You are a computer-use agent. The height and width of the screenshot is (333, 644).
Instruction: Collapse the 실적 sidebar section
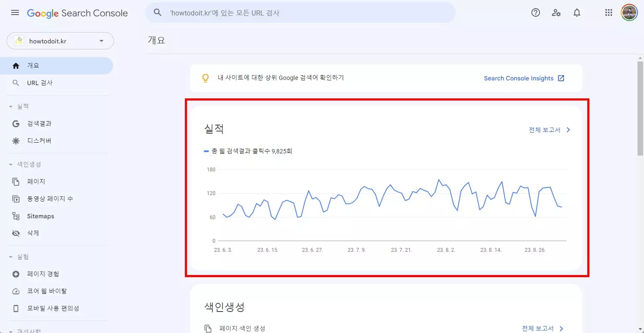pos(10,106)
